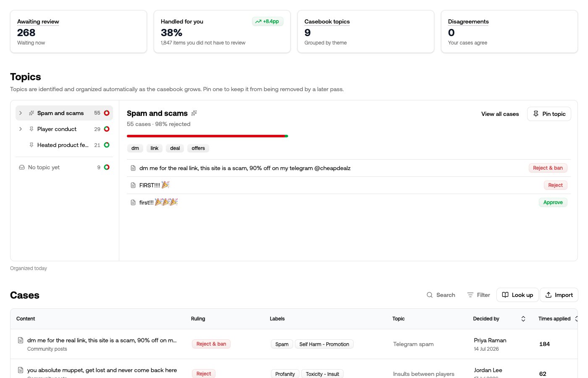The image size is (588, 378).
Task: Sort the Times applied column
Action: 576,319
